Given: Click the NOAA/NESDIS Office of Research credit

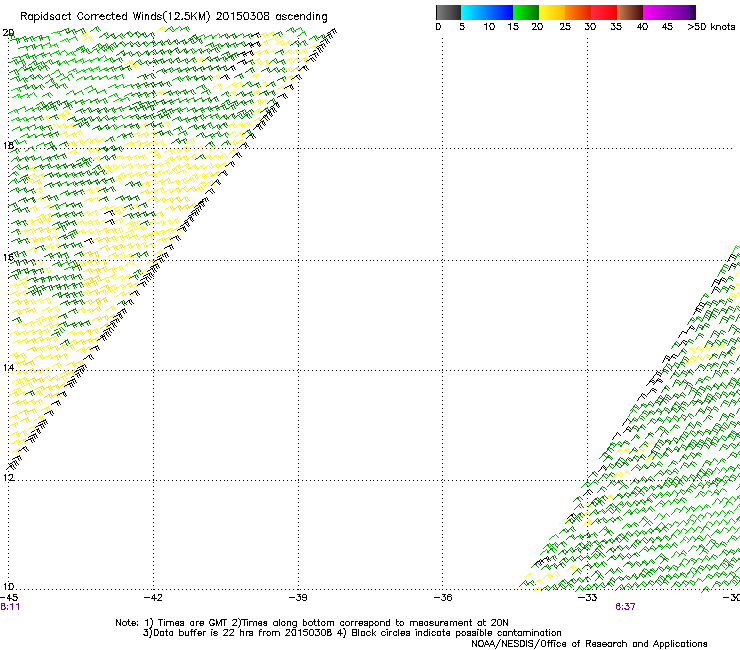Looking at the screenshot, I should click(x=589, y=644).
